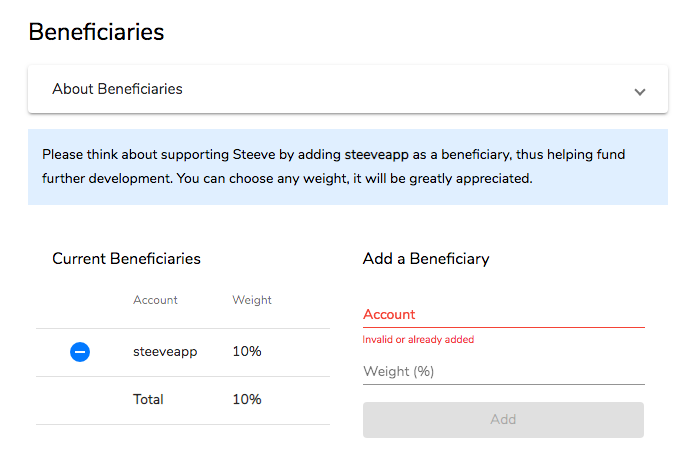Click the 'Invalid or already added' error message
This screenshot has height=476, width=690.
coord(418,340)
